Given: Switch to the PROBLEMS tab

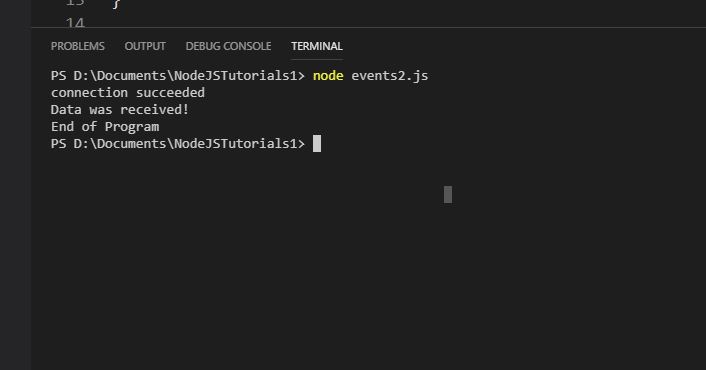Looking at the screenshot, I should pos(77,46).
